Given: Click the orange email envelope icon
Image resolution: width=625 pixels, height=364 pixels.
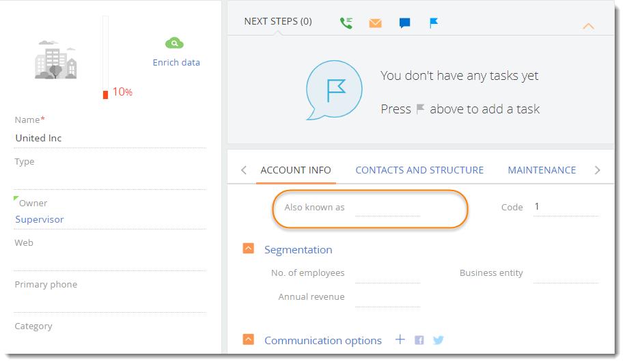Looking at the screenshot, I should click(375, 23).
